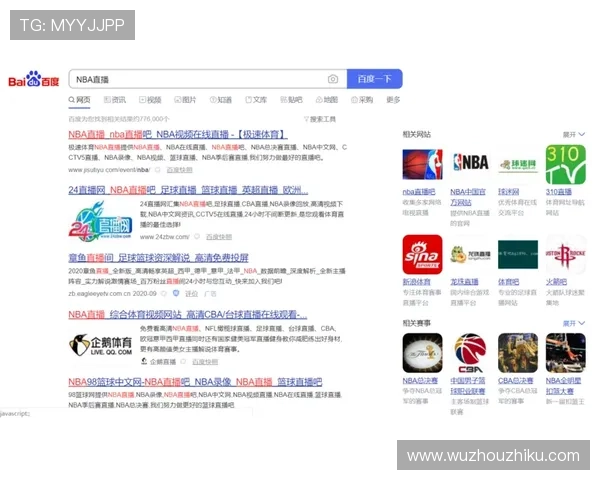This screenshot has height=480, width=600.
Task: Open the 24直播网 result title
Action: pyautogui.click(x=188, y=190)
